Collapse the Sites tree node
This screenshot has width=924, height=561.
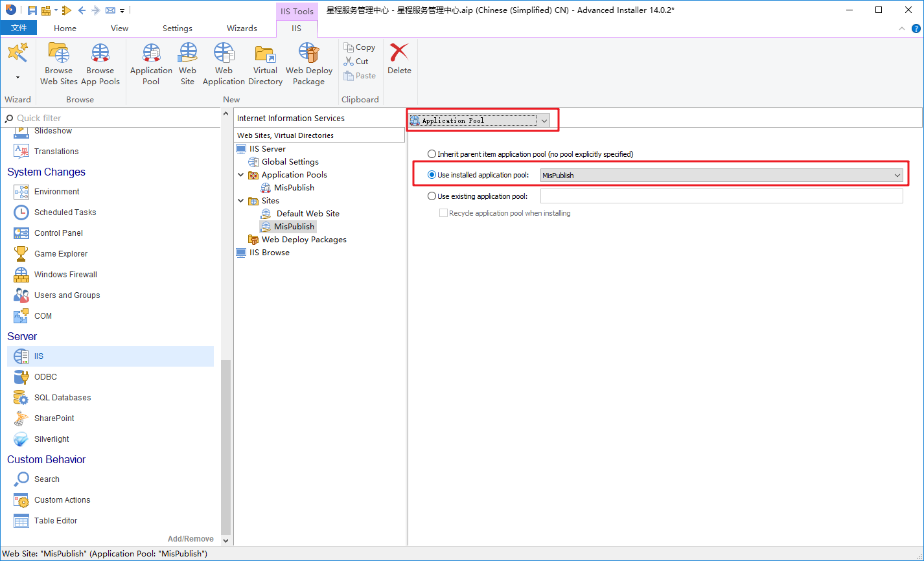241,201
